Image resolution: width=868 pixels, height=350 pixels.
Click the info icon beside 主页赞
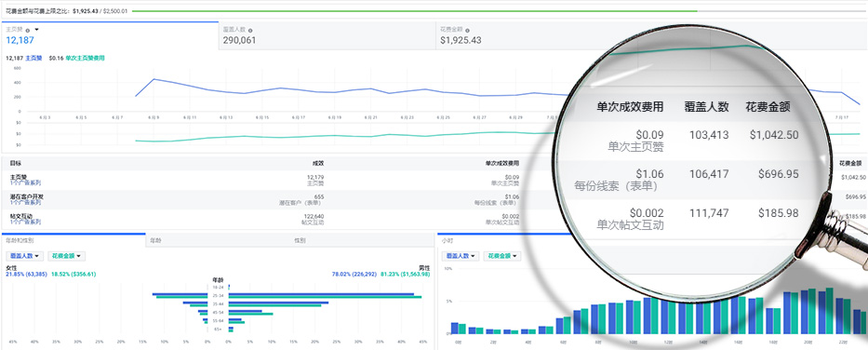[28, 30]
